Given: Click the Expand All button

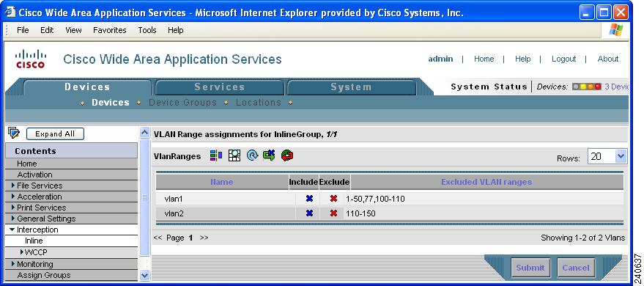Looking at the screenshot, I should tap(55, 133).
